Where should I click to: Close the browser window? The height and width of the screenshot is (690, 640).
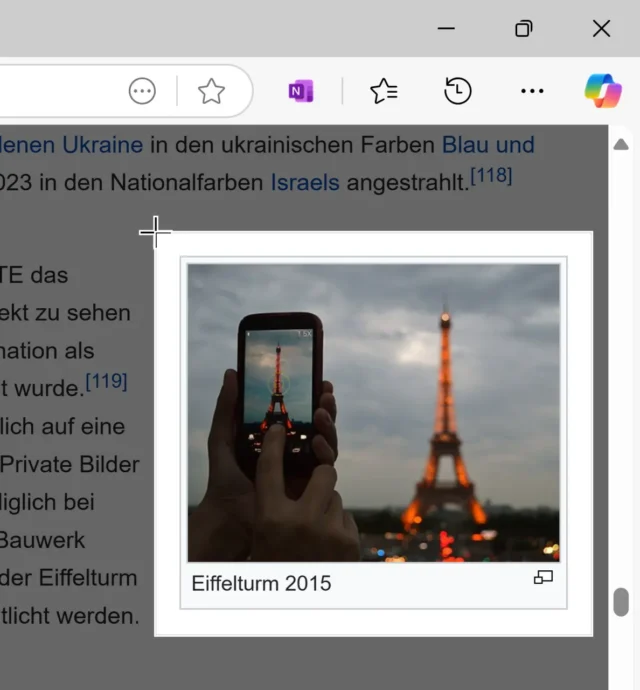[x=601, y=29]
